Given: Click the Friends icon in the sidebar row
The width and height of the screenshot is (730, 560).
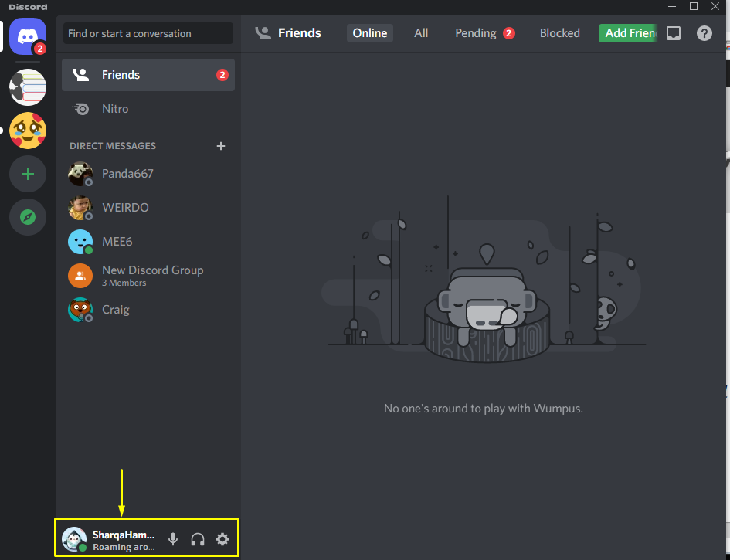Looking at the screenshot, I should click(81, 74).
